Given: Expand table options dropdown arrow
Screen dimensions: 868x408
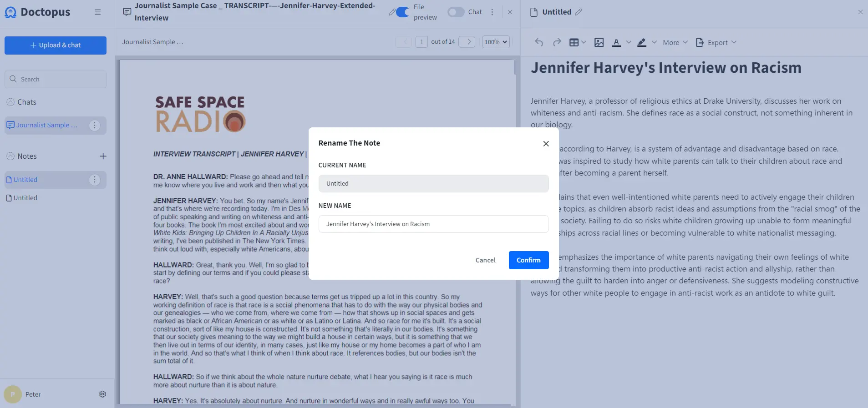Looking at the screenshot, I should click(x=584, y=42).
